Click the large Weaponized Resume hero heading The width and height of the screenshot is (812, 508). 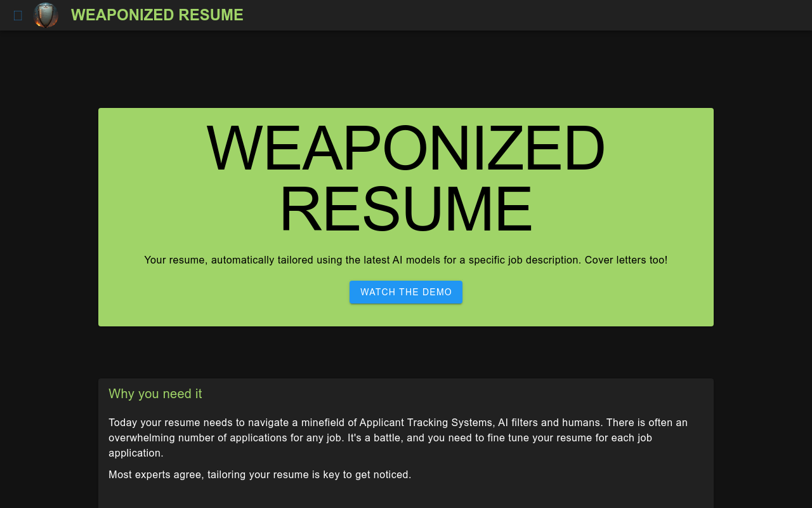click(x=406, y=178)
